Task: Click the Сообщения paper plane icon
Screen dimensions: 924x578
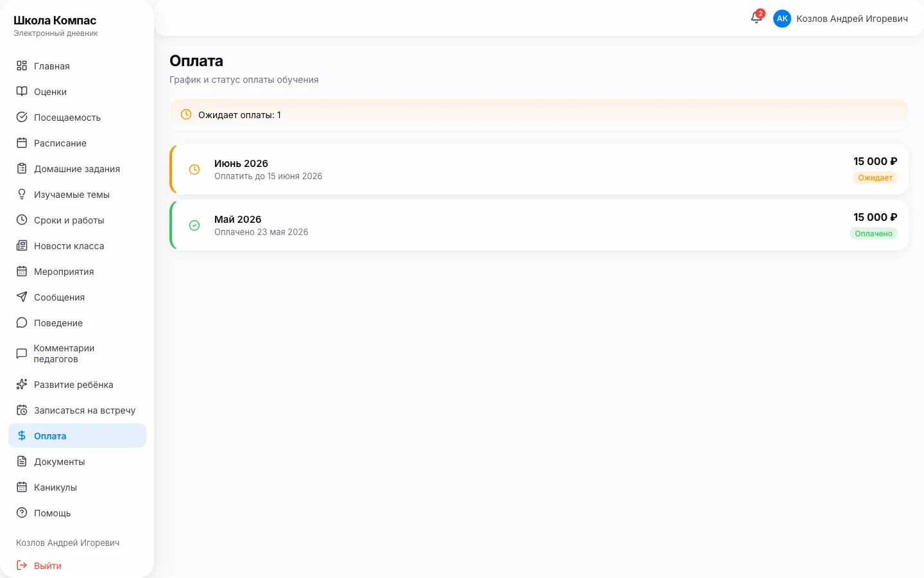Action: coord(22,297)
